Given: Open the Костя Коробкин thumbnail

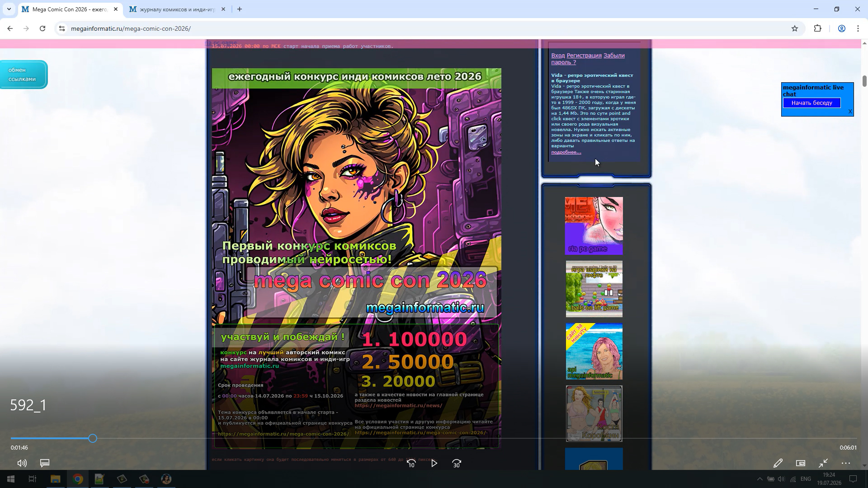Looking at the screenshot, I should pyautogui.click(x=594, y=413).
